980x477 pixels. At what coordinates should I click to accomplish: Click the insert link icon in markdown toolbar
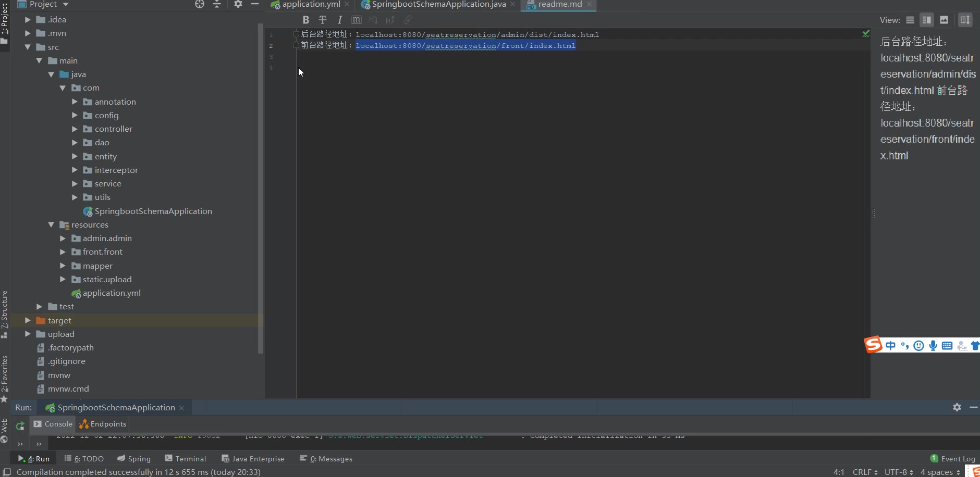click(408, 20)
